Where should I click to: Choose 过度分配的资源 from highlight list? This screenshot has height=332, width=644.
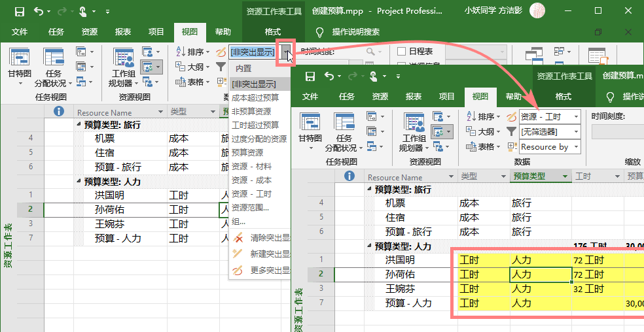[260, 139]
